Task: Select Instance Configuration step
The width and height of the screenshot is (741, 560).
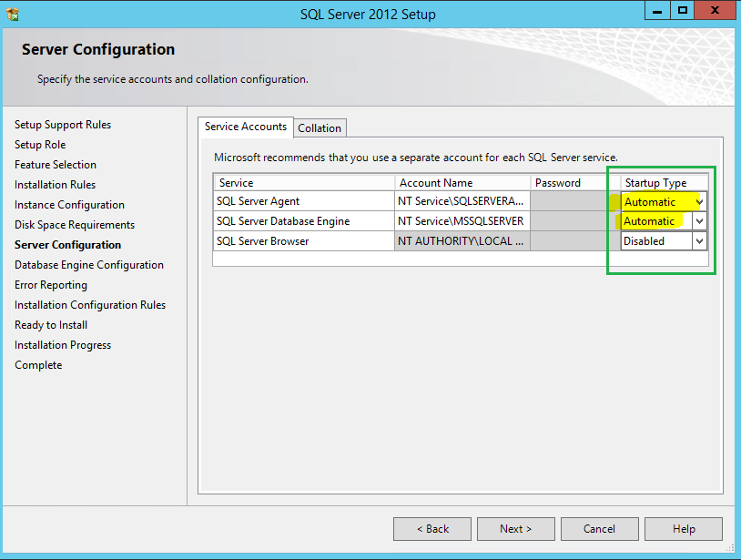Action: (x=69, y=205)
